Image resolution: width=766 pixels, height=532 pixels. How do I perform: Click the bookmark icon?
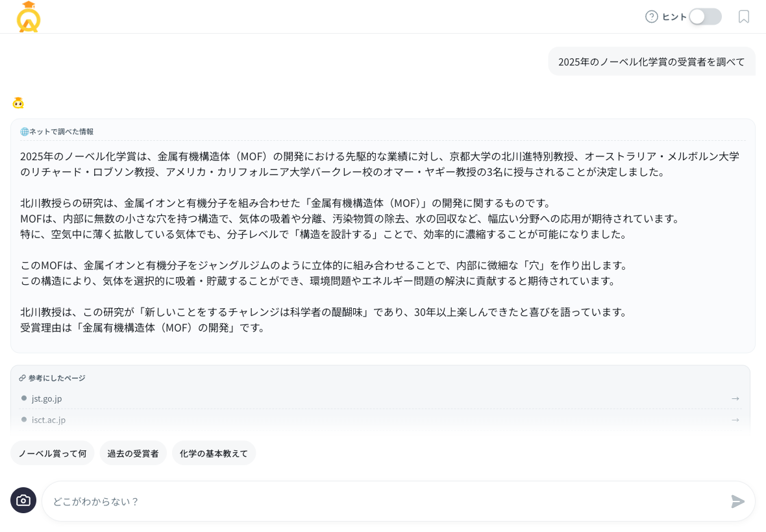tap(744, 17)
